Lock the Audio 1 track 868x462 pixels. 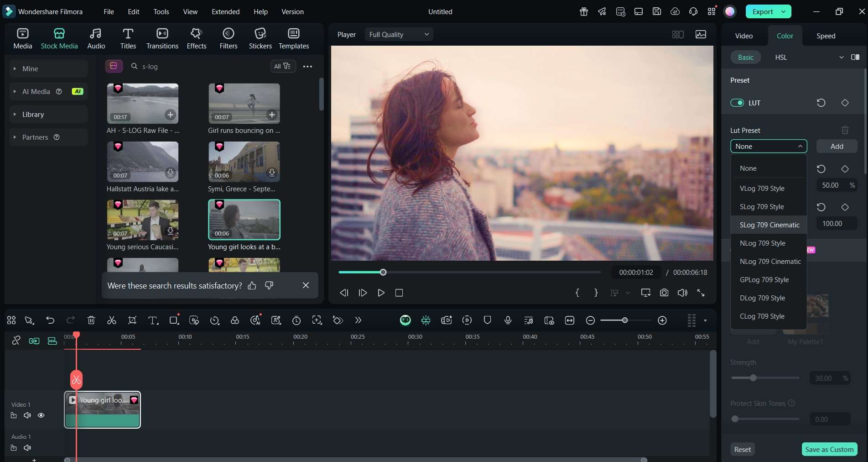(14, 448)
